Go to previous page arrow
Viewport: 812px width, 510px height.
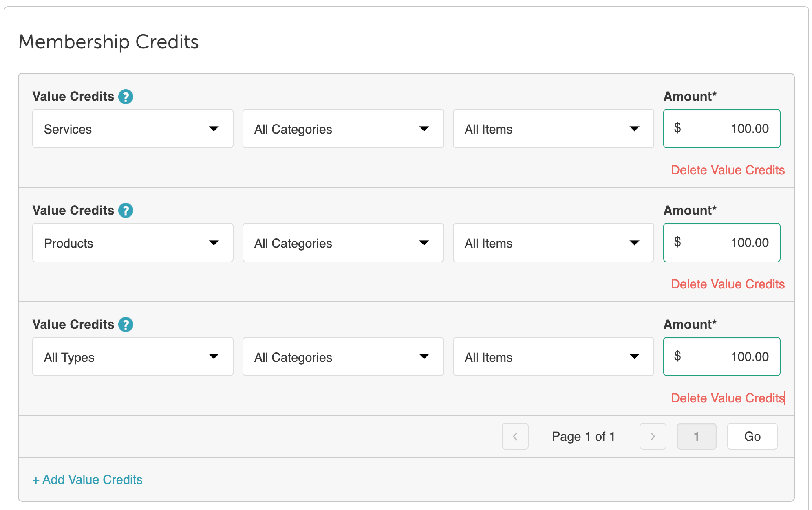tap(515, 436)
